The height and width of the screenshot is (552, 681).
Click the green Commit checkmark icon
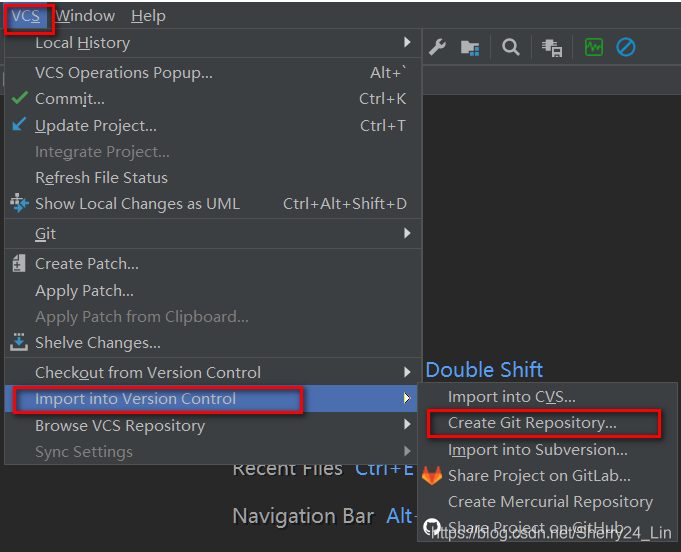click(x=20, y=98)
